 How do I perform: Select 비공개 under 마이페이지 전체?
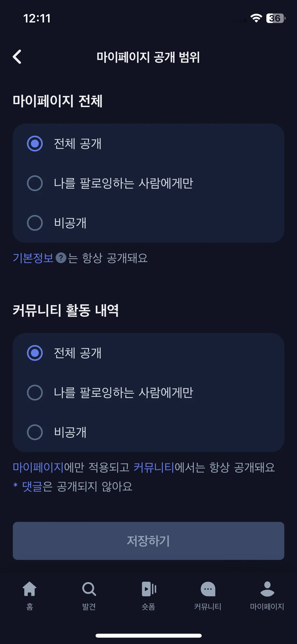pyautogui.click(x=148, y=223)
